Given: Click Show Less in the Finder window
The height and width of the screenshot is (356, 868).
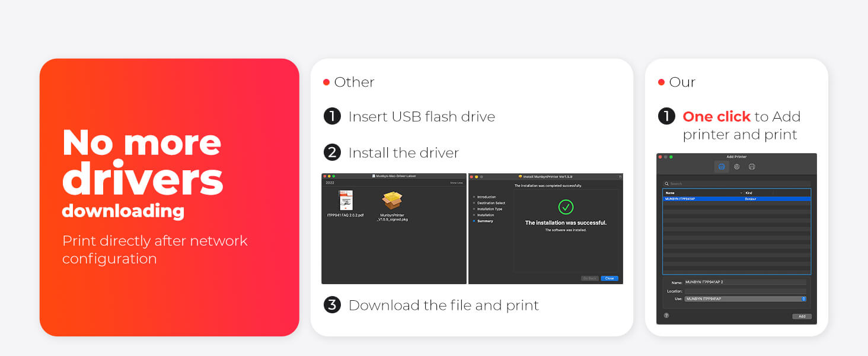Looking at the screenshot, I should click(456, 183).
